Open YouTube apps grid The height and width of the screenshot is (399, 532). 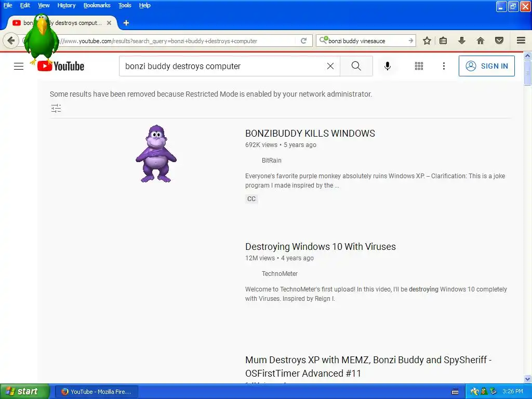pos(419,66)
